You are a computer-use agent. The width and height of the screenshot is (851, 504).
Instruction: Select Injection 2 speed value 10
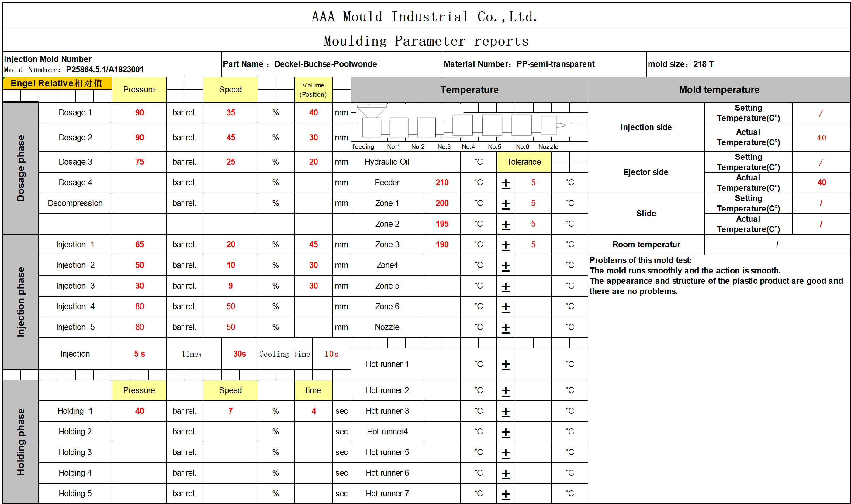[x=231, y=265]
